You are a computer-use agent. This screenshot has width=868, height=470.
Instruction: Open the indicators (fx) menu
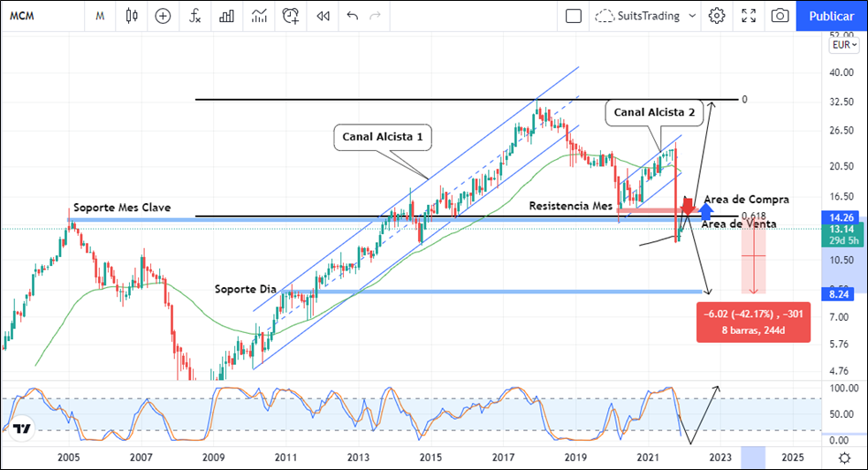(x=194, y=16)
